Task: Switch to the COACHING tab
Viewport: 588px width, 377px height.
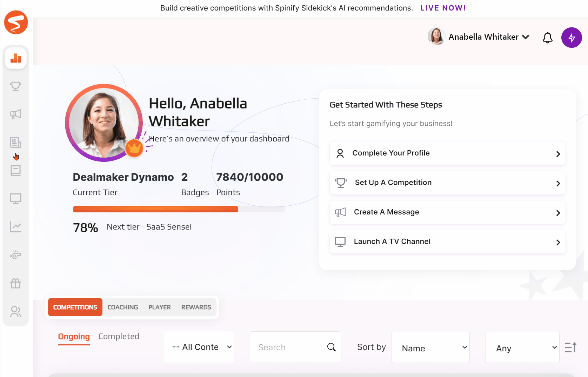Action: 122,307
